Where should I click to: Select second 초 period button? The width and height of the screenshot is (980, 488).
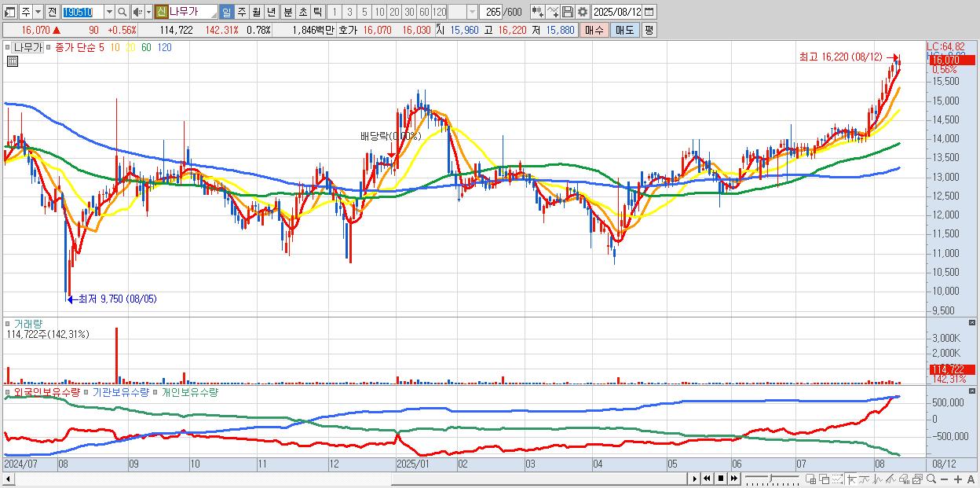click(302, 12)
